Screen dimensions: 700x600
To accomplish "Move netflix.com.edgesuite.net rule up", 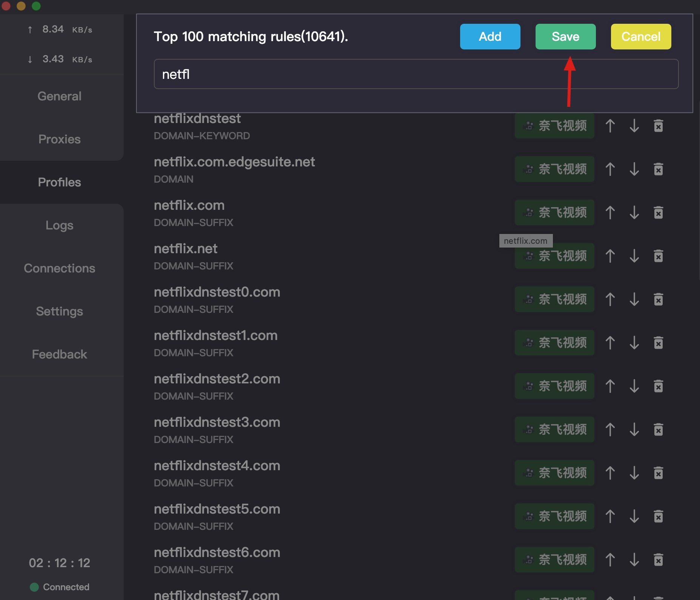I will pos(610,169).
